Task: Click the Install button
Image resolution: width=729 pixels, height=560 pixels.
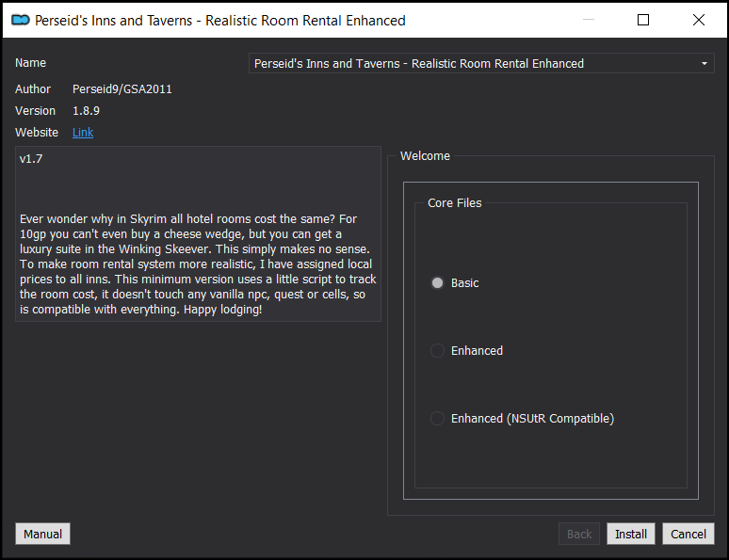Action: pyautogui.click(x=630, y=534)
